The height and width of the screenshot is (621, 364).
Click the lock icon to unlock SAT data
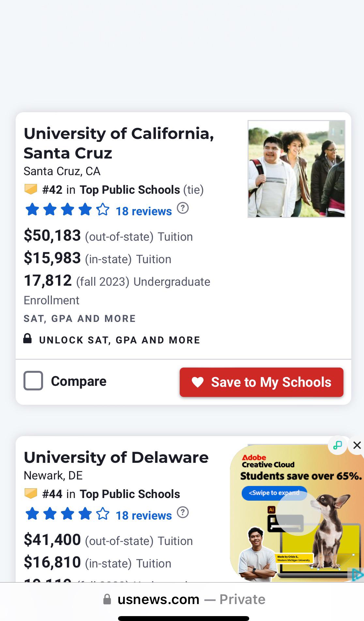[x=28, y=339]
